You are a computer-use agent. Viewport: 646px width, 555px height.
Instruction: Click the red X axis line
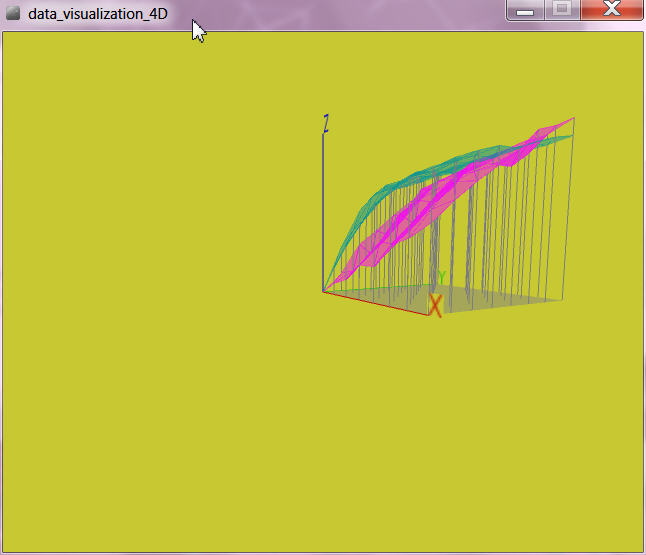click(378, 303)
